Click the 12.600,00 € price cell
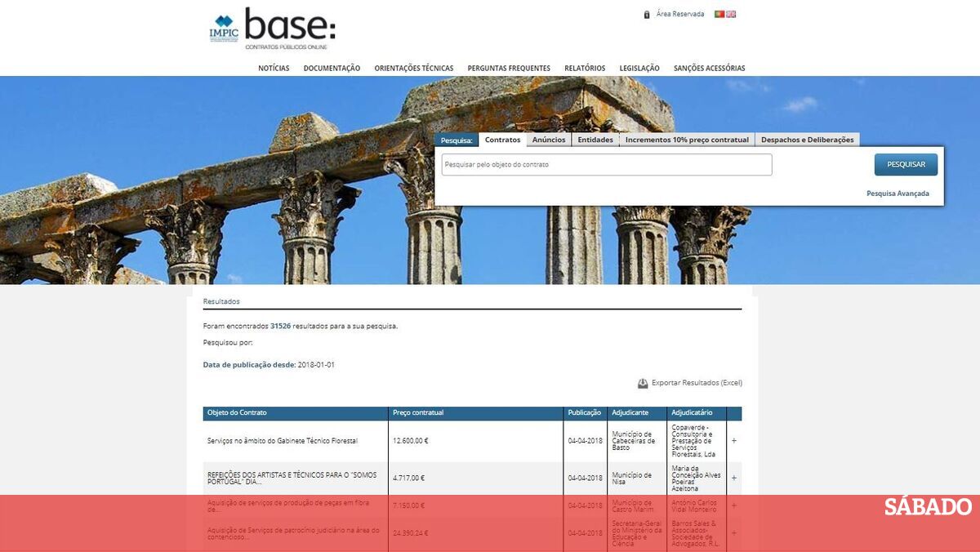 click(411, 441)
